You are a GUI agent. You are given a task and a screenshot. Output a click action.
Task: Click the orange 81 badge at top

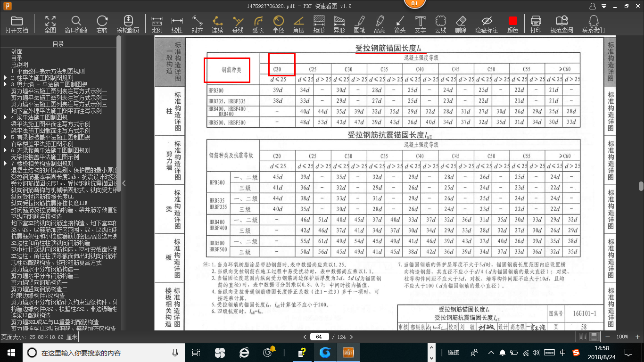(x=414, y=3)
